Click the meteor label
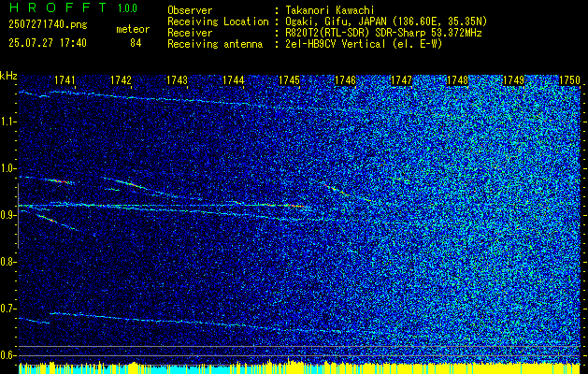Viewport: 588px width, 374px height. [133, 29]
